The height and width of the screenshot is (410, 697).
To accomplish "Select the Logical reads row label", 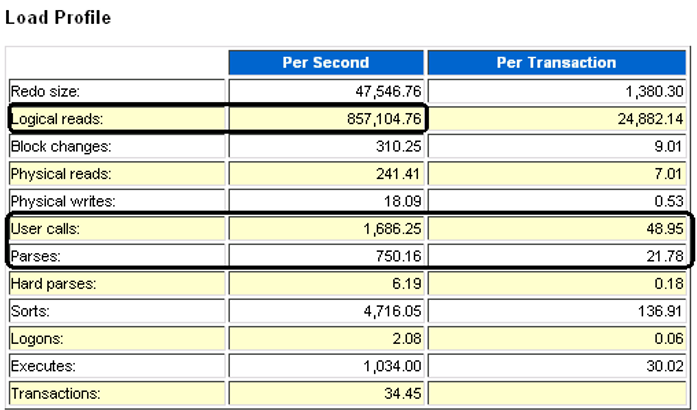I will click(x=55, y=119).
